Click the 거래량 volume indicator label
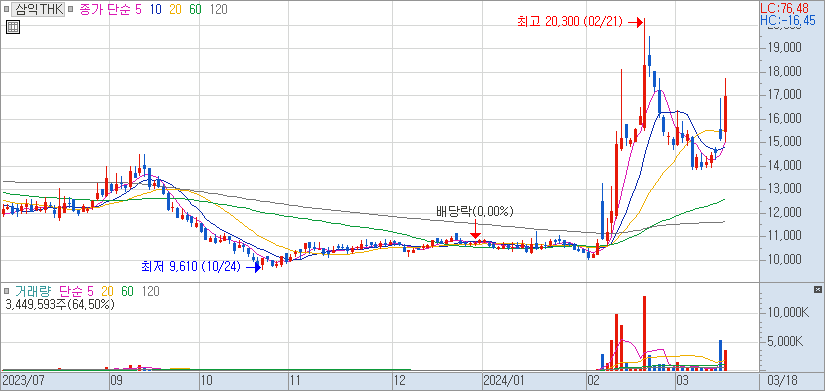The width and height of the screenshot is (825, 391). coord(33,291)
